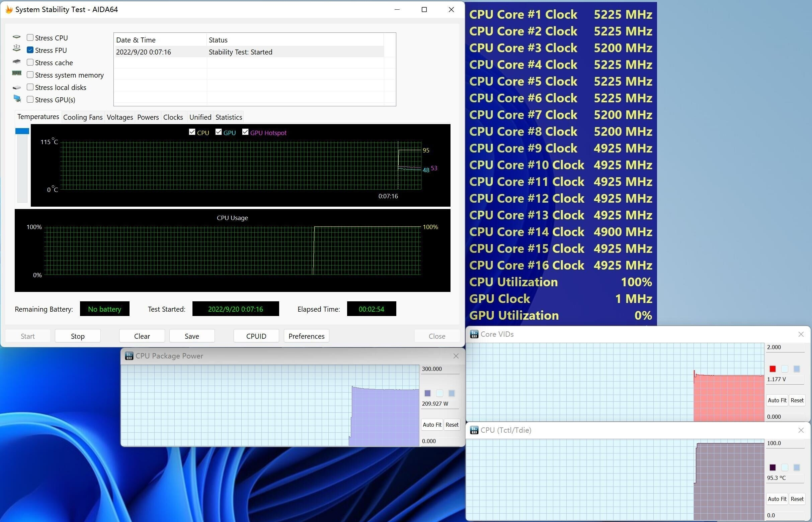Enable Stress system memory checkbox
812x522 pixels.
pyautogui.click(x=30, y=75)
